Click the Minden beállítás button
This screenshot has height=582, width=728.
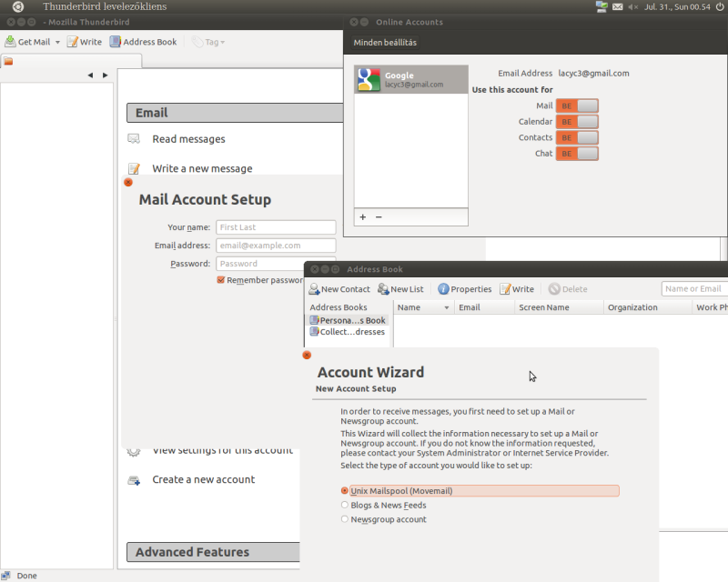coord(385,42)
